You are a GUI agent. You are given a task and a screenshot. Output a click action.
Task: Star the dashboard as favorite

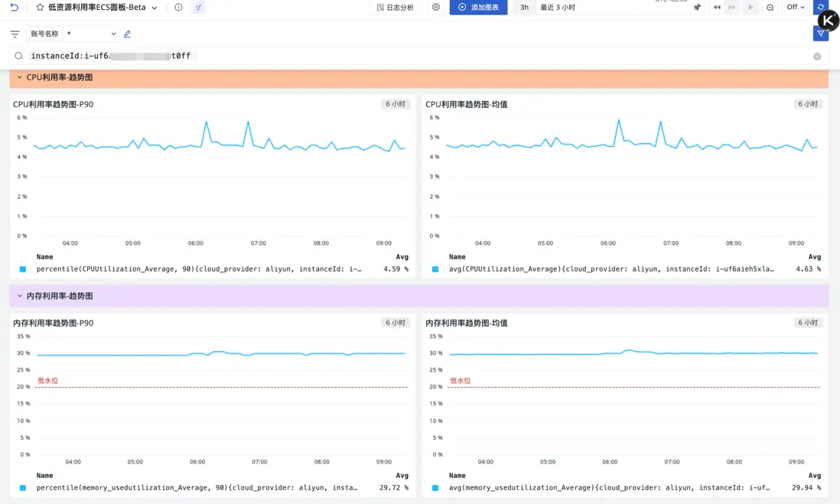pos(40,8)
